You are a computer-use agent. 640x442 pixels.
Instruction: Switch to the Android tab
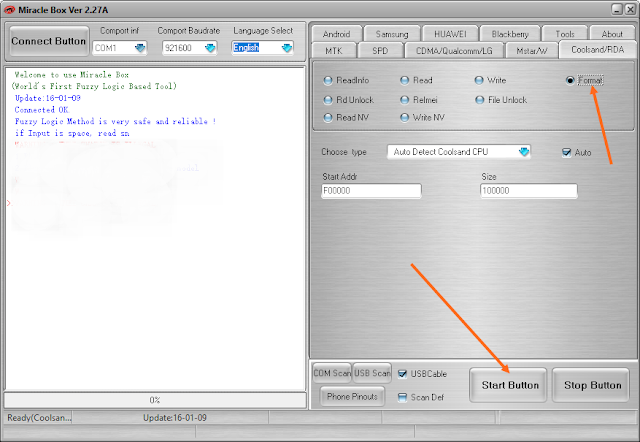click(336, 34)
